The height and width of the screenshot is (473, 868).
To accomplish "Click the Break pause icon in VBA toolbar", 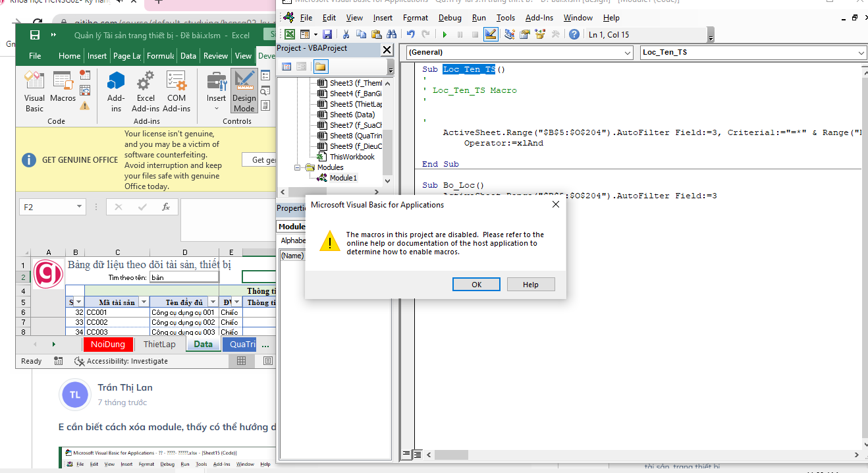I will click(460, 34).
